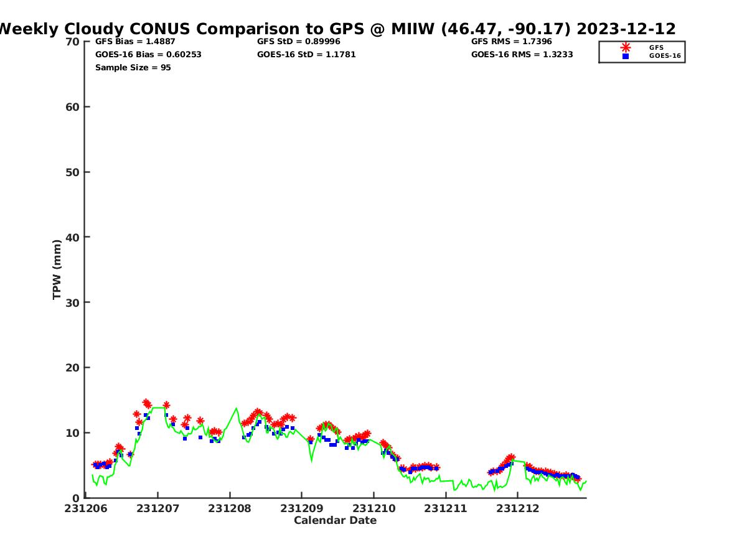Click the GFS Bias = 1.4887 statistic
This screenshot has width=747, height=560.
[135, 42]
